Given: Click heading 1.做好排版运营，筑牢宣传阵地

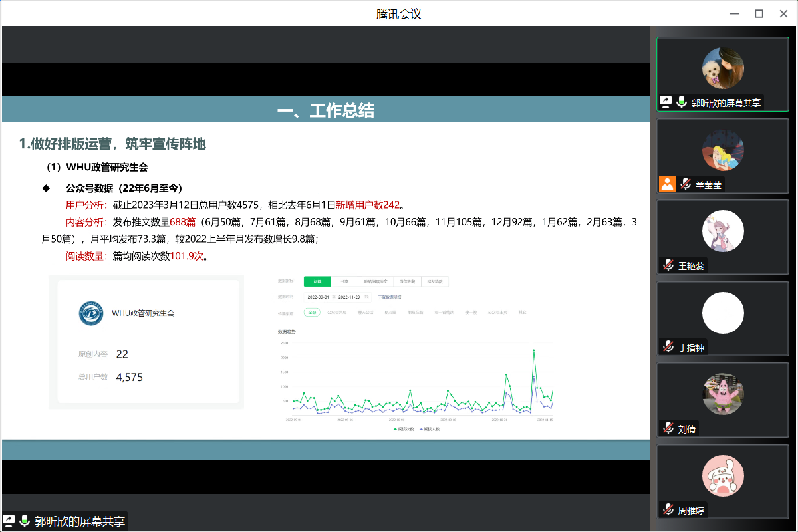Looking at the screenshot, I should [112, 143].
